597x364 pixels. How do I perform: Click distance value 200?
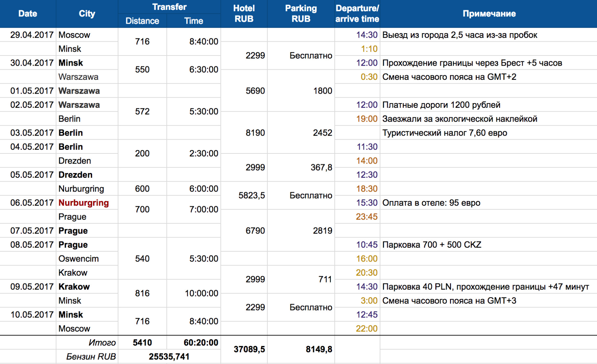coord(142,153)
